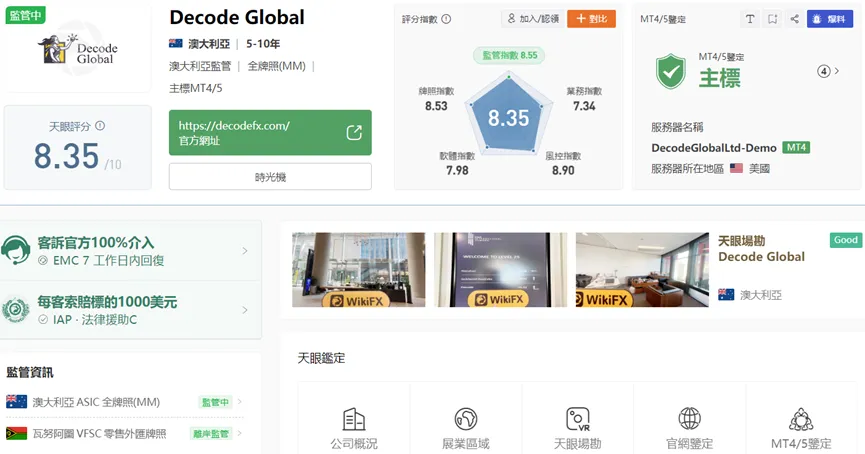
Task: Click the text size T icon
Action: 750,19
